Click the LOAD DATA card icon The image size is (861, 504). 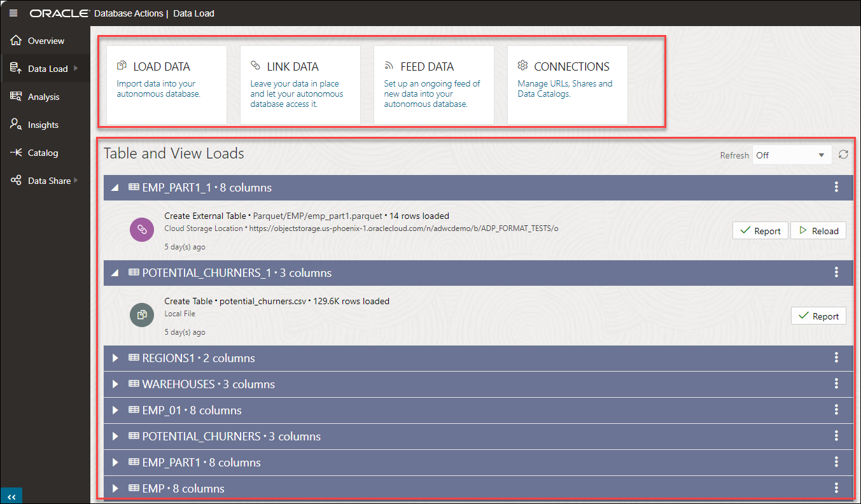point(122,66)
